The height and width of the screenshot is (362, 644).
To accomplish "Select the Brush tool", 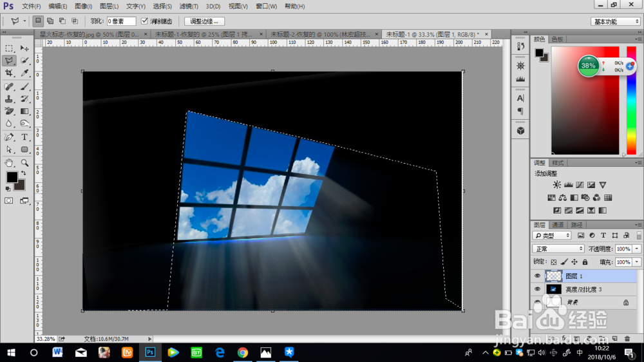I will tap(24, 87).
